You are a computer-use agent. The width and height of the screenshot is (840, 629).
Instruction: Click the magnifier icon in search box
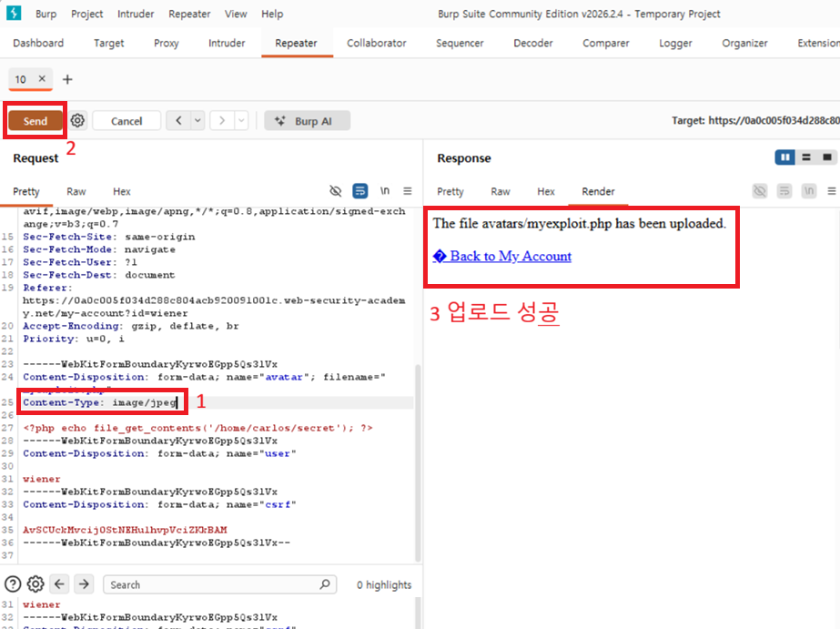[325, 584]
